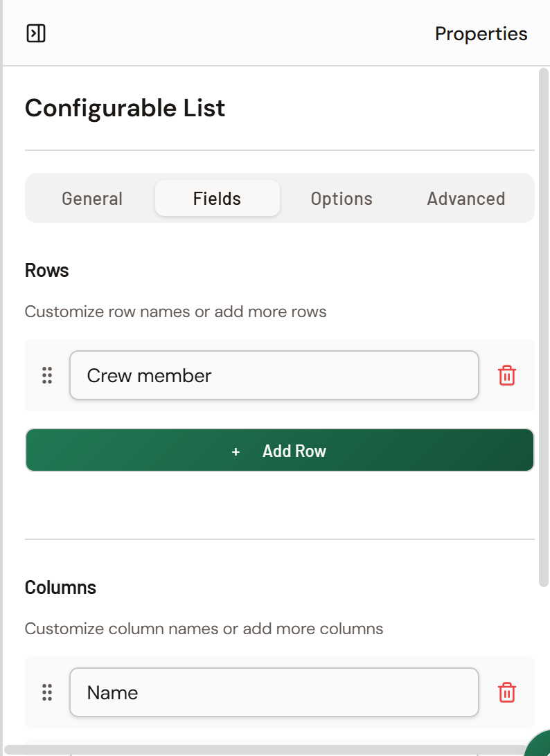550x756 pixels.
Task: Switch to the General tab
Action: click(92, 199)
